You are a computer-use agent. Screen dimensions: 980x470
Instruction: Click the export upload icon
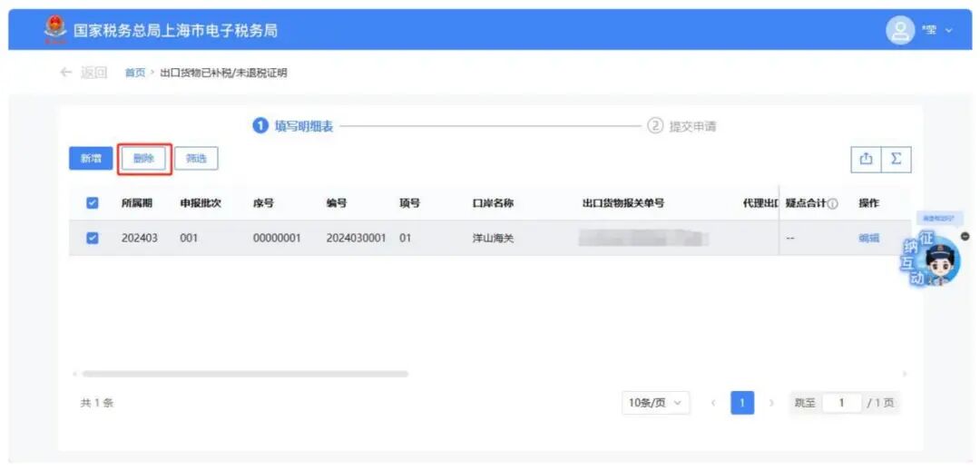867,160
